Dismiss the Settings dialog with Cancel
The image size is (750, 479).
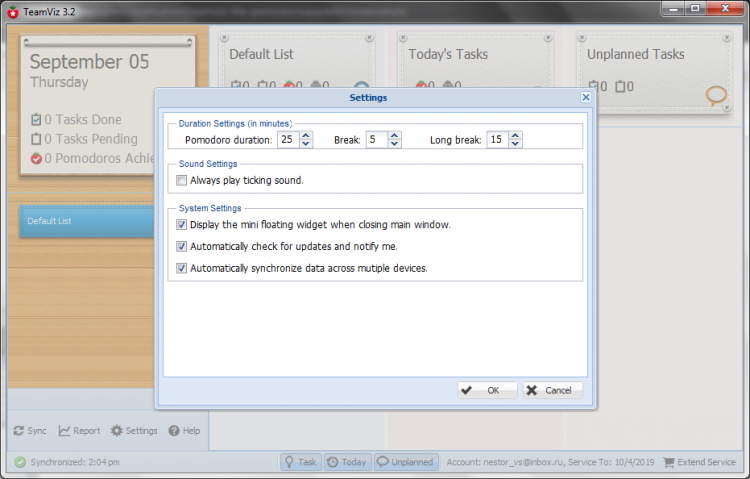coord(553,390)
